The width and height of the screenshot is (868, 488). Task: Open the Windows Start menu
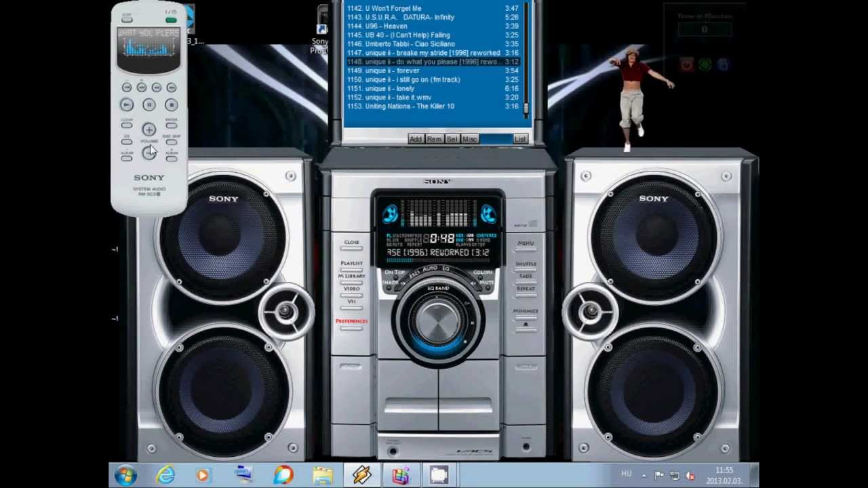point(126,475)
